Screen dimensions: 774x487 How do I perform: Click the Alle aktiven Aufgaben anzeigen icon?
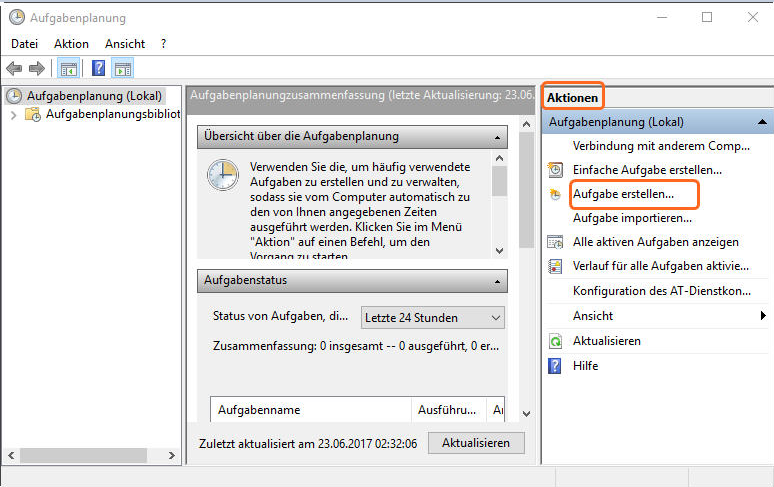555,242
